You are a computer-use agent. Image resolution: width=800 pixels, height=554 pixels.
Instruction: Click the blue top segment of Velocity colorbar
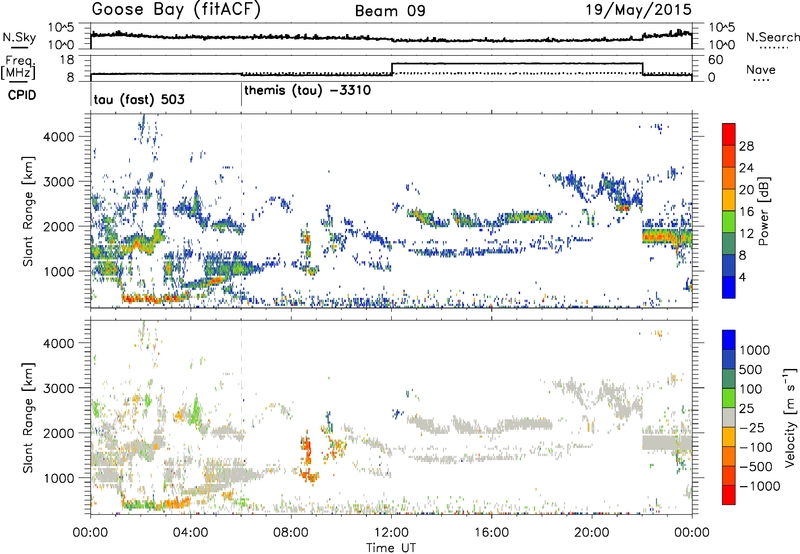point(729,340)
